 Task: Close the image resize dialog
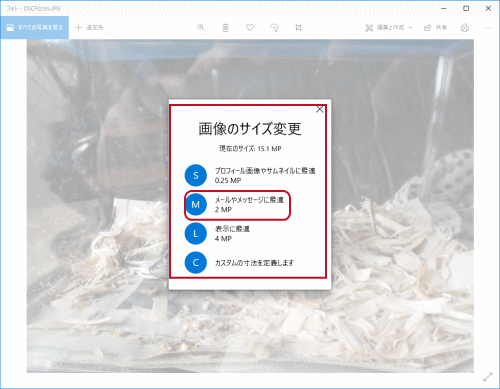pyautogui.click(x=320, y=109)
